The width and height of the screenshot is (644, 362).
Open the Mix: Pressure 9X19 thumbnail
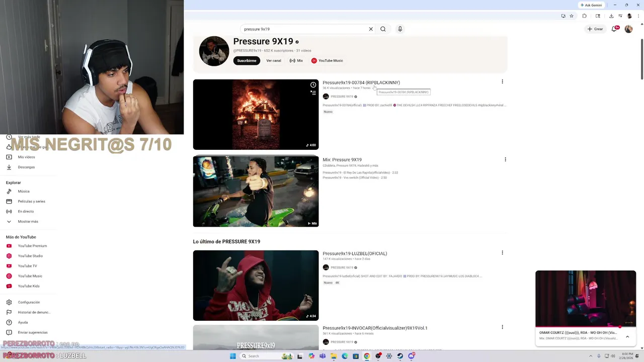(256, 191)
